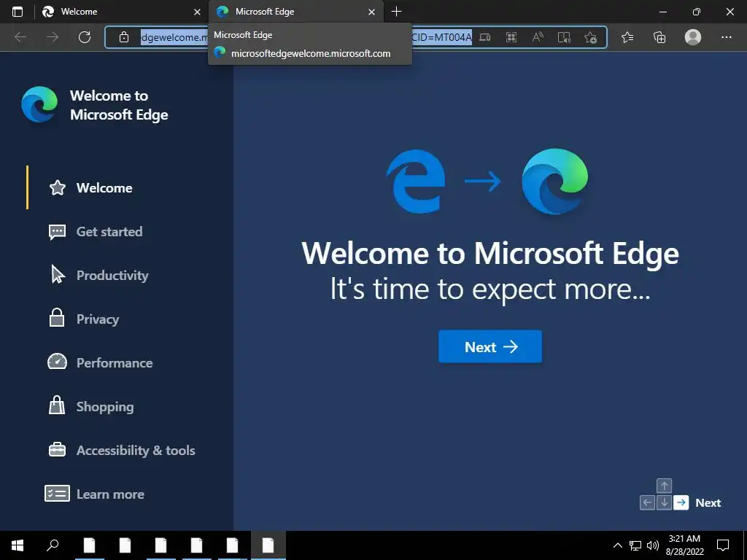Go back to previous page

[x=20, y=37]
